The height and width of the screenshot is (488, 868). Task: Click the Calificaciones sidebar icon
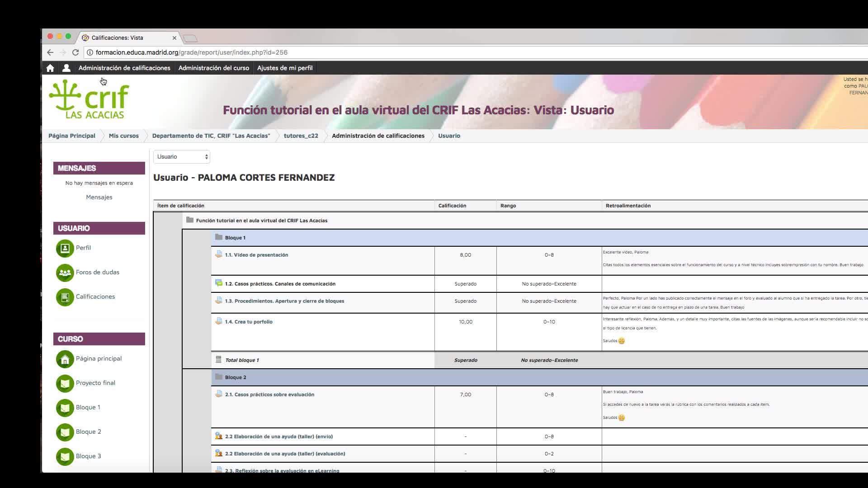pyautogui.click(x=65, y=297)
